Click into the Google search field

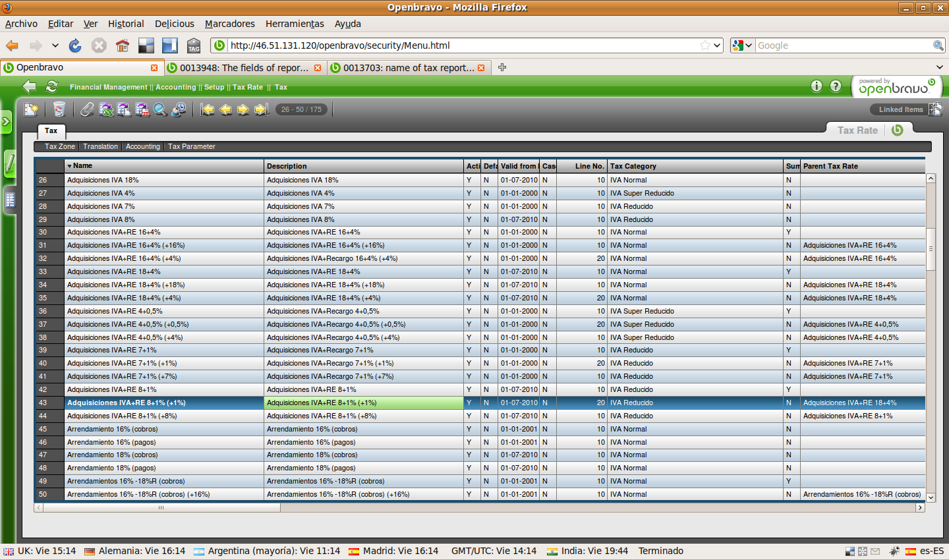pyautogui.click(x=844, y=45)
